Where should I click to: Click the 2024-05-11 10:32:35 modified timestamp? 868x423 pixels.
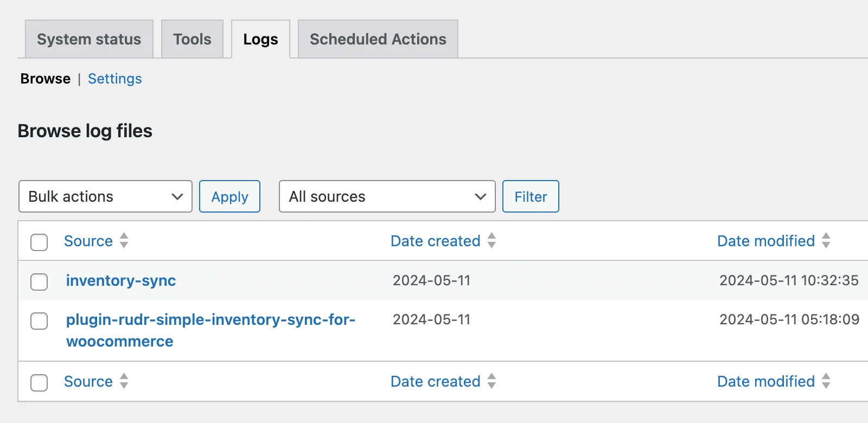(x=789, y=280)
